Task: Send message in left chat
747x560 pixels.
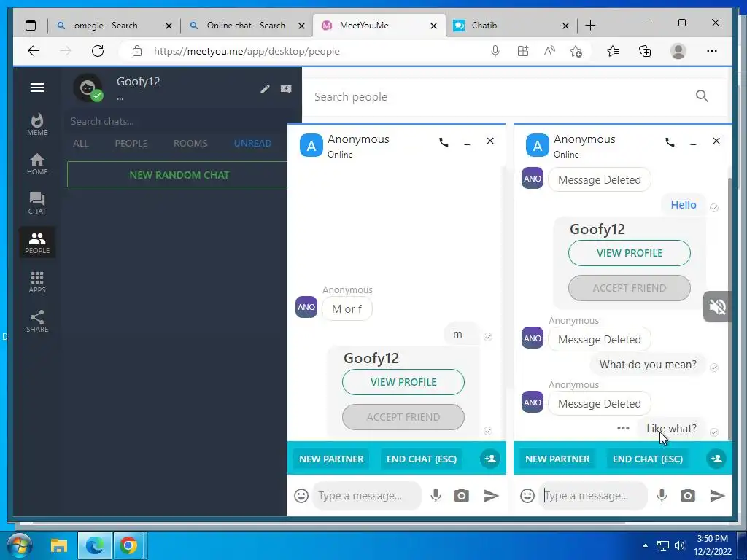Action: point(491,496)
